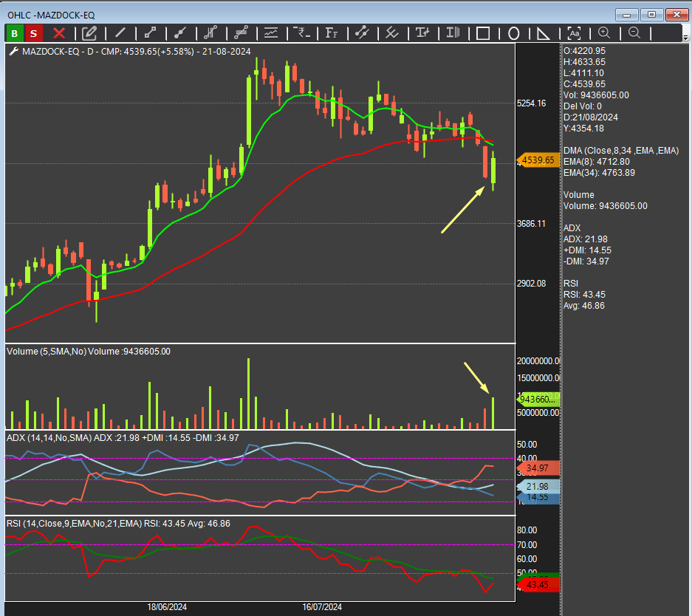This screenshot has height=616, width=692.
Task: Click the H:4633.65 high value
Action: [x=584, y=62]
